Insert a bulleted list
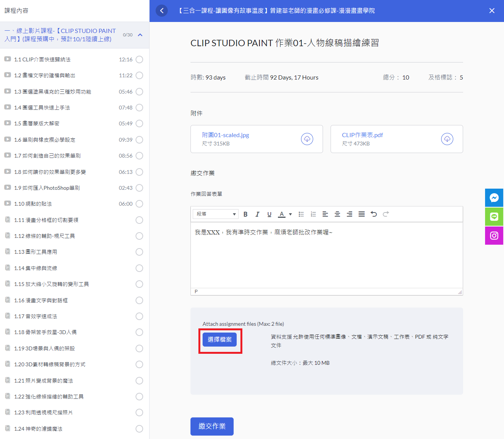Screen dimensions: 504x439 click(301, 214)
